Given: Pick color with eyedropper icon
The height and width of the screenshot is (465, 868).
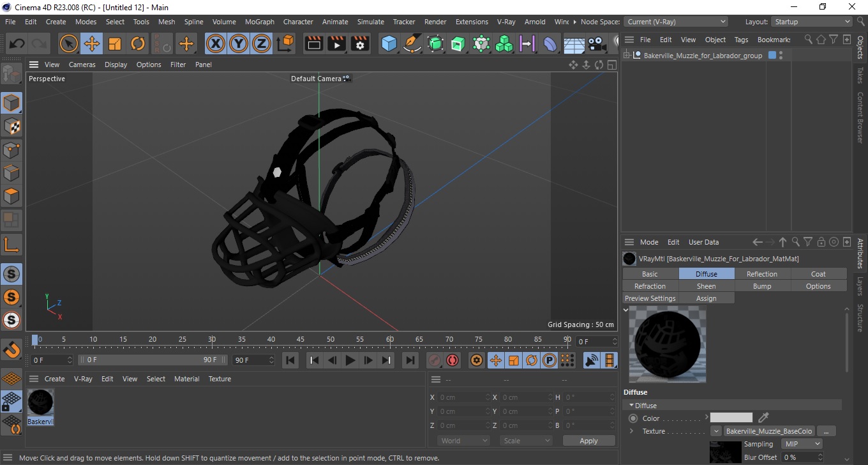Looking at the screenshot, I should pos(763,418).
